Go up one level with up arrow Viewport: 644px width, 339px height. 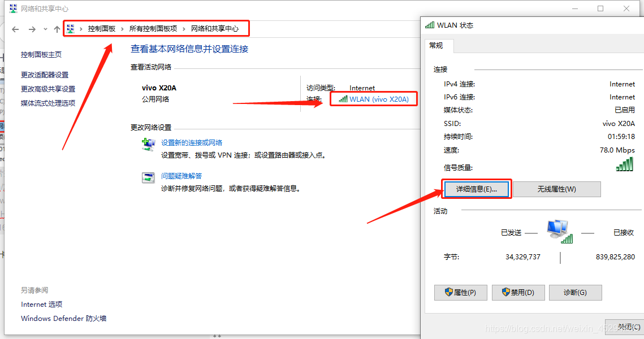[57, 29]
